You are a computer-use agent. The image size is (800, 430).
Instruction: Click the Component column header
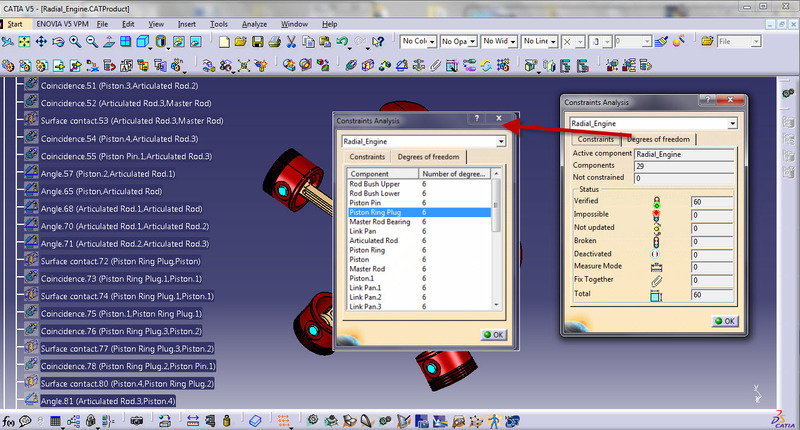pyautogui.click(x=383, y=173)
